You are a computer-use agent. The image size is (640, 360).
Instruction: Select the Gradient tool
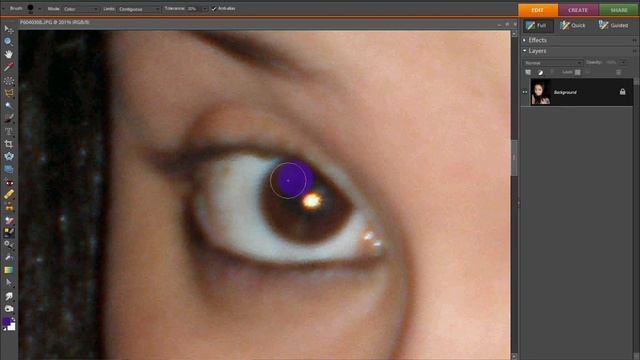click(x=9, y=270)
